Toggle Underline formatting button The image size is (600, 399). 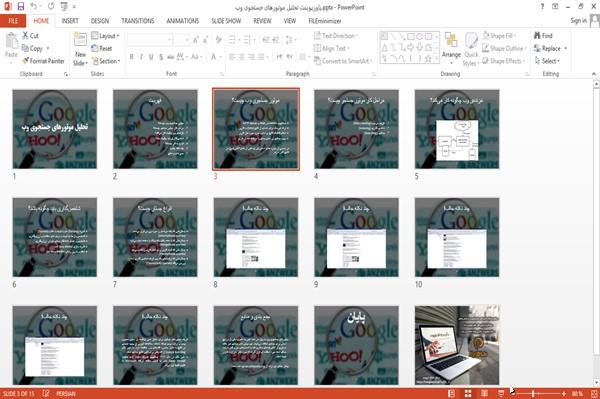point(151,57)
